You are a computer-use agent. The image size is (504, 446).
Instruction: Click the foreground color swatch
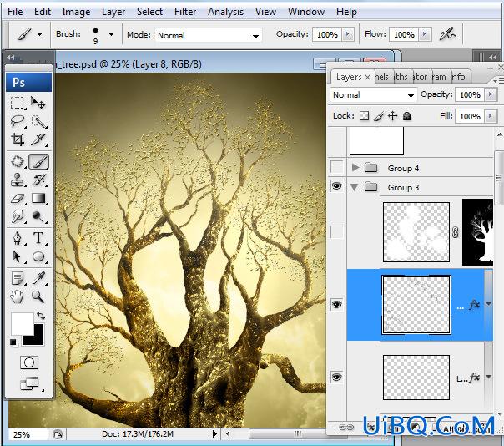[x=22, y=324]
